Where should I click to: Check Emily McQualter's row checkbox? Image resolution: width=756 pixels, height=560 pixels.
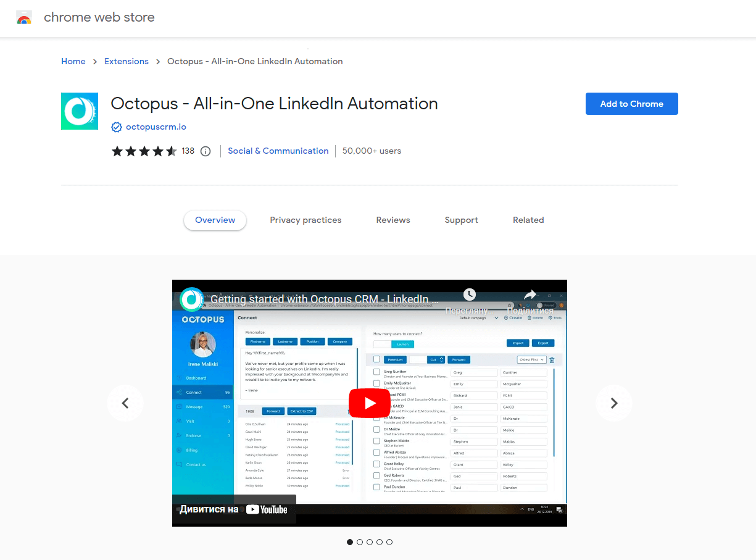[376, 383]
